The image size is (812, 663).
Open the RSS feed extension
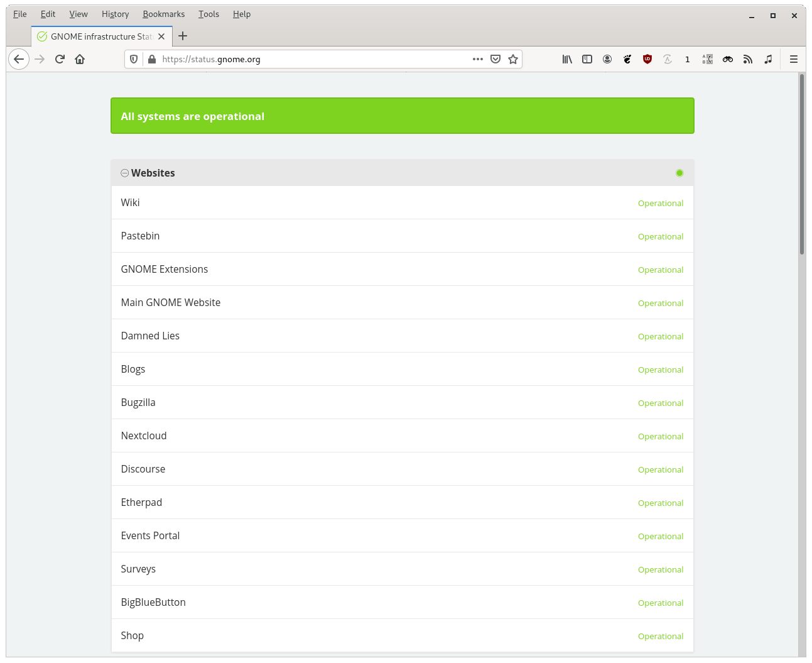(x=748, y=59)
